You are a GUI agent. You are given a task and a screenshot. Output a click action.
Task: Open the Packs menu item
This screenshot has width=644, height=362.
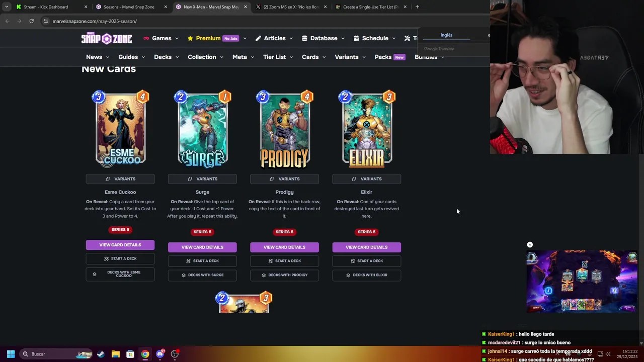(389, 57)
